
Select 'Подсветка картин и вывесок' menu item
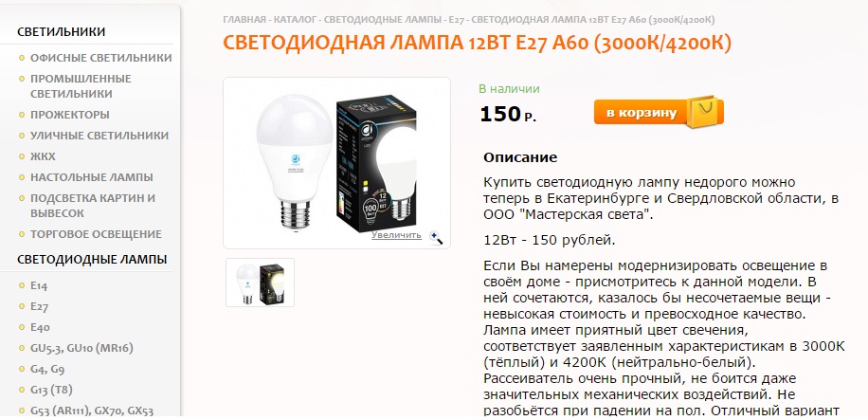pyautogui.click(x=93, y=206)
